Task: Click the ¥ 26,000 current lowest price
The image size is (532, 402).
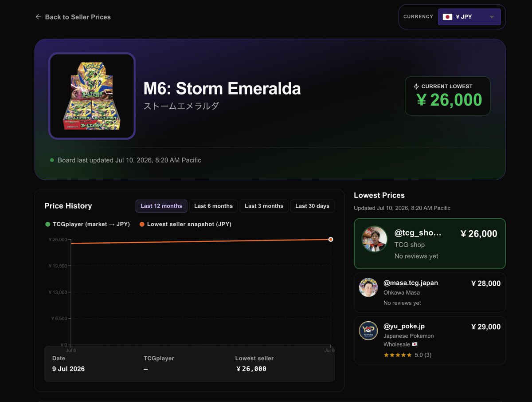Action: pyautogui.click(x=449, y=100)
